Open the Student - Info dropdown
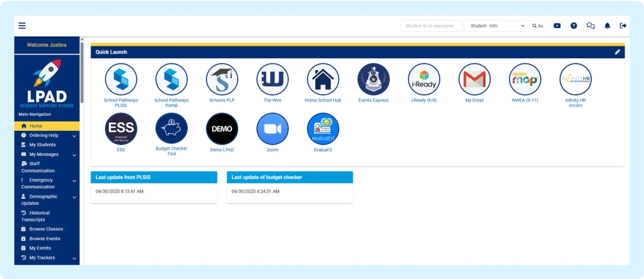The height and width of the screenshot is (279, 644). click(495, 26)
